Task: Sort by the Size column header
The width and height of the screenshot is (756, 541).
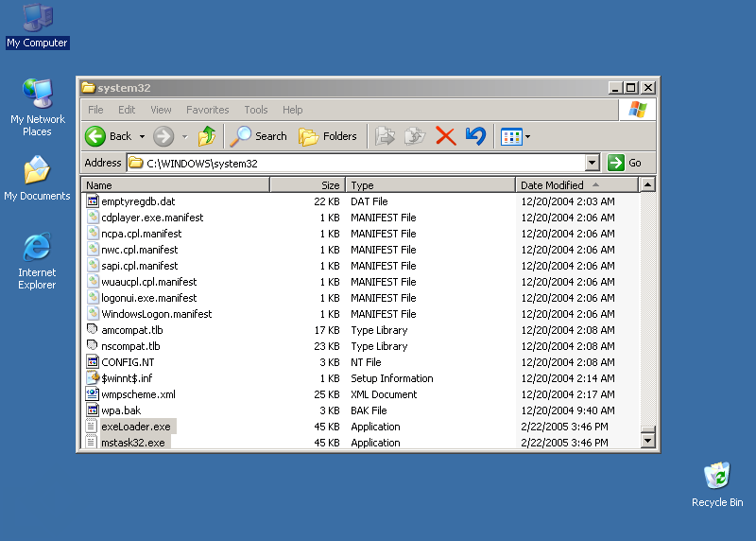Action: pyautogui.click(x=308, y=185)
